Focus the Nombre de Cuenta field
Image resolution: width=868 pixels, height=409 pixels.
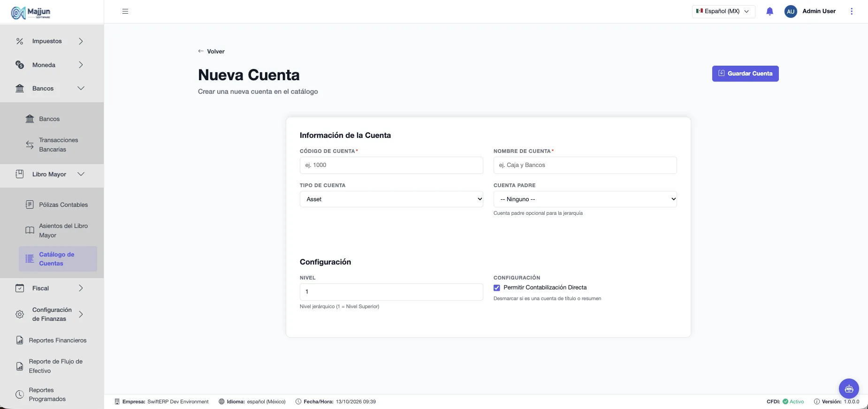pos(585,165)
